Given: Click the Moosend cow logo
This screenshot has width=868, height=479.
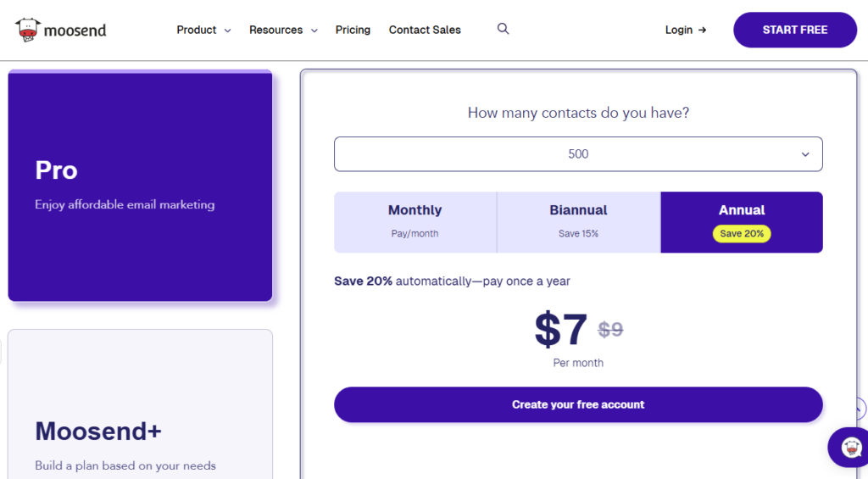Looking at the screenshot, I should (x=27, y=30).
